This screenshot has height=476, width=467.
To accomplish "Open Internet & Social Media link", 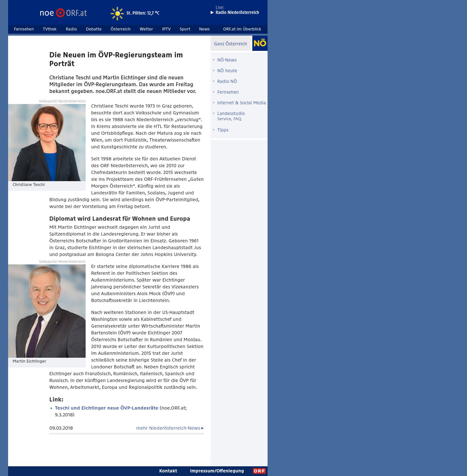I will coord(242,103).
